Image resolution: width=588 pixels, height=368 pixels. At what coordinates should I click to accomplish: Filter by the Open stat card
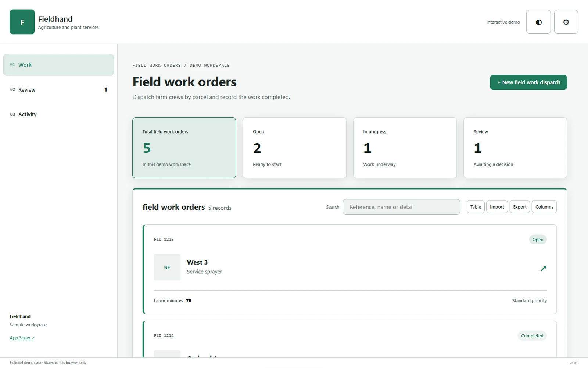[294, 148]
